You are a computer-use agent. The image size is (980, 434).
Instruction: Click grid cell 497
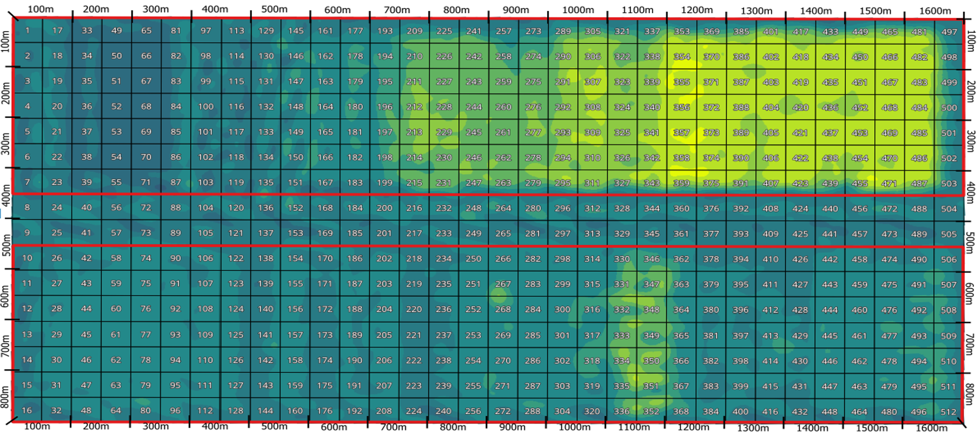(x=949, y=32)
